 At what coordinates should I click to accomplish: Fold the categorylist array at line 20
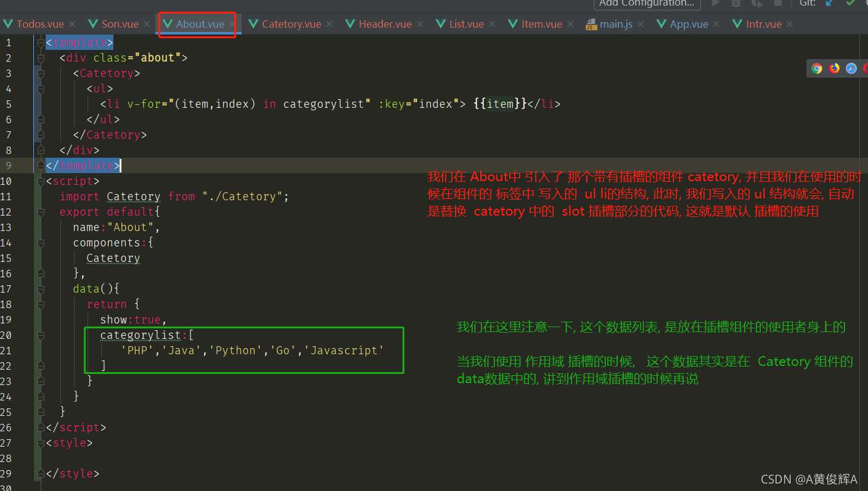[x=41, y=335]
